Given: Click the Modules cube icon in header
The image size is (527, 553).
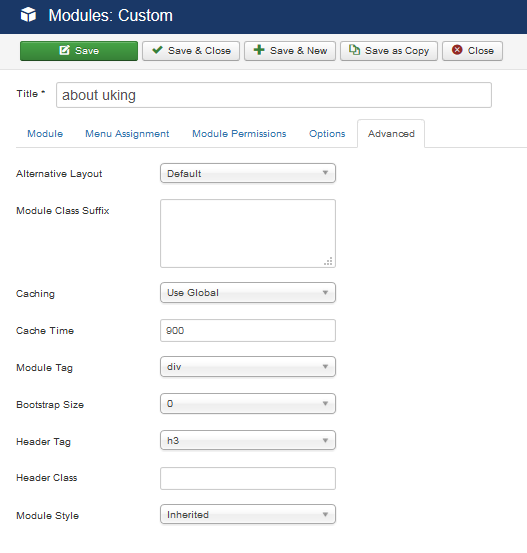Looking at the screenshot, I should (28, 15).
